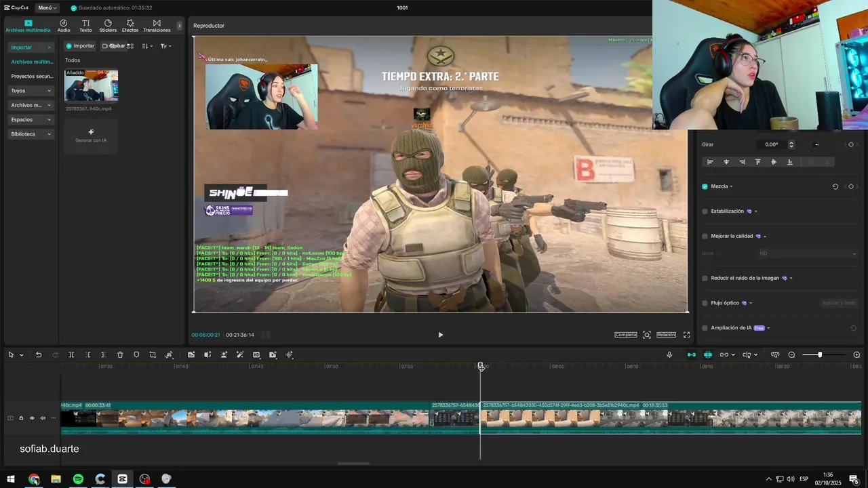Select Proyectos secundarios in sidebar

click(x=32, y=77)
